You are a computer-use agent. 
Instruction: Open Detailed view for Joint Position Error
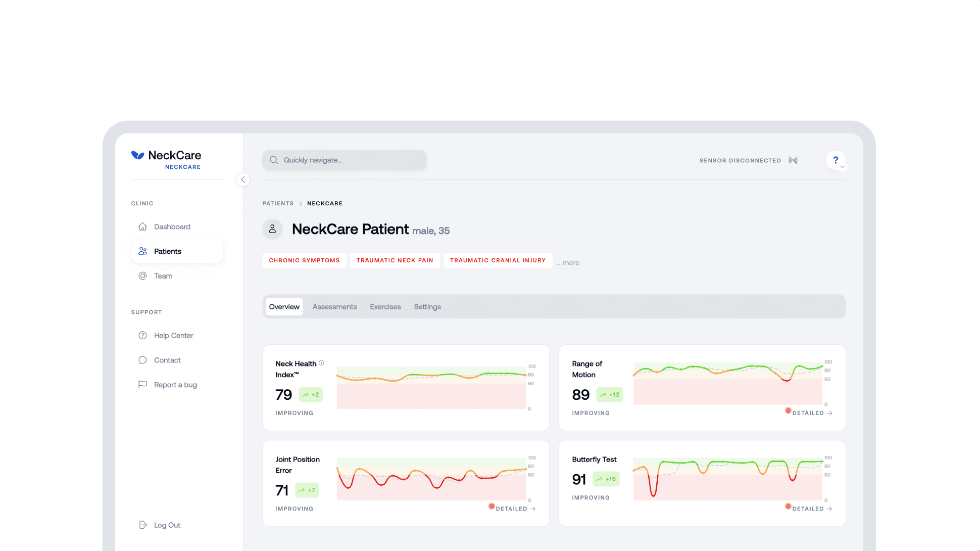(x=515, y=509)
